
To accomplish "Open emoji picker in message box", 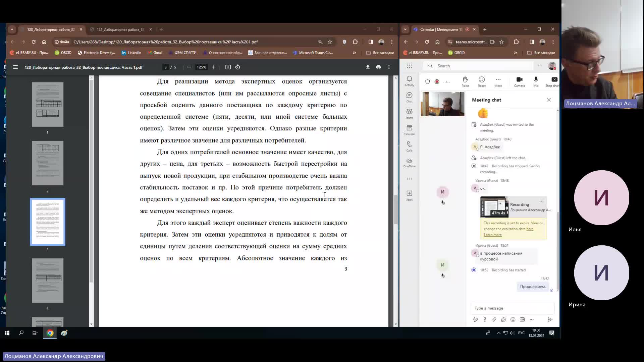I will (x=513, y=319).
